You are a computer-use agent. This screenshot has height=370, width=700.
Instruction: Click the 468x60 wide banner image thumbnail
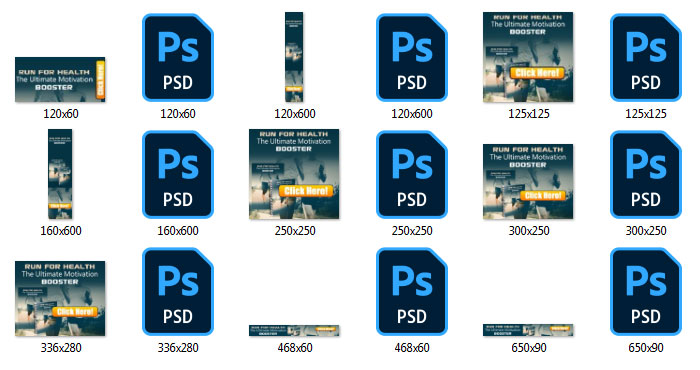click(x=294, y=330)
